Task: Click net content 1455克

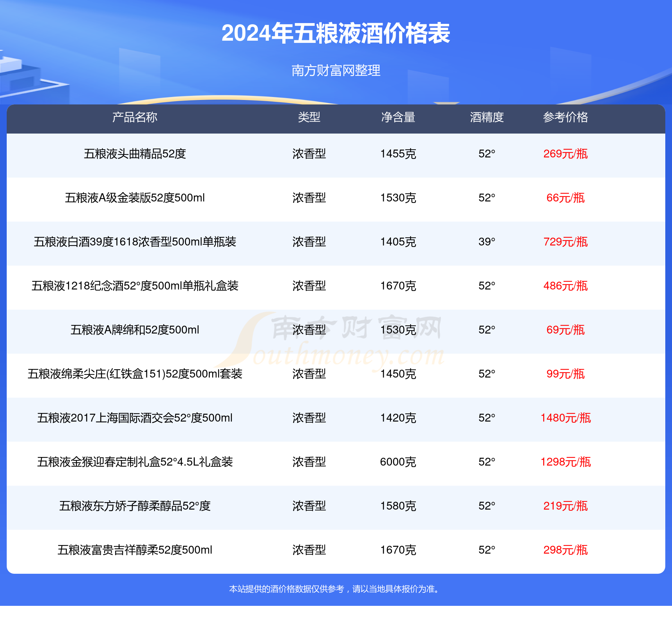Action: [x=398, y=154]
